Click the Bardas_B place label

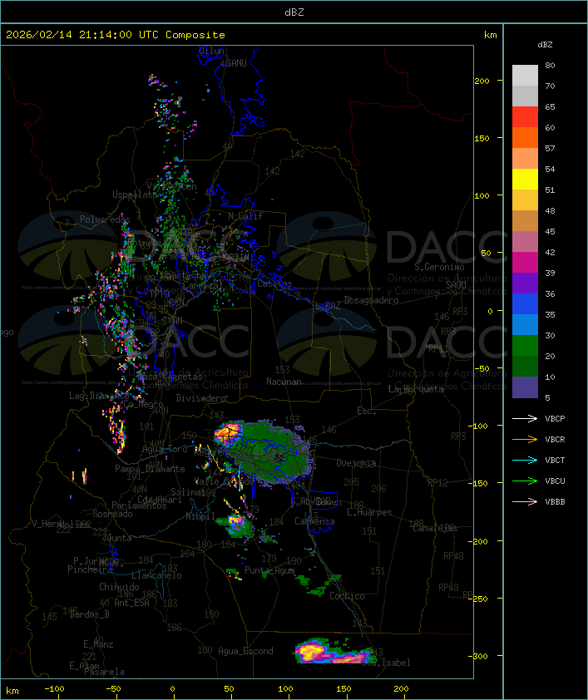click(x=89, y=614)
